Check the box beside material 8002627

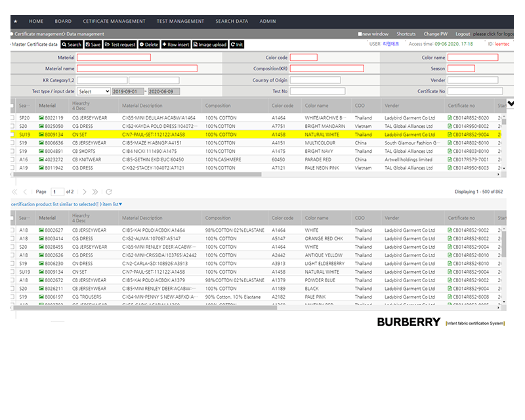click(x=12, y=230)
